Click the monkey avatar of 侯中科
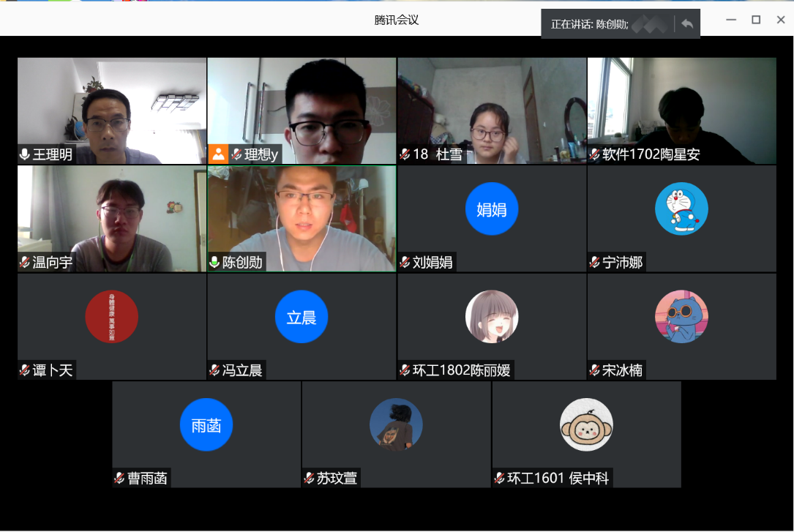The height and width of the screenshot is (532, 794). (586, 424)
